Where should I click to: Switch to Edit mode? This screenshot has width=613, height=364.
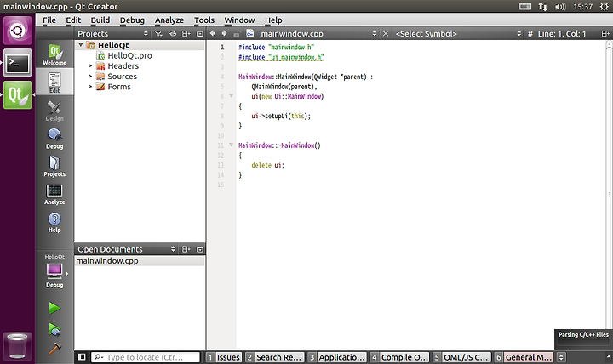point(54,82)
